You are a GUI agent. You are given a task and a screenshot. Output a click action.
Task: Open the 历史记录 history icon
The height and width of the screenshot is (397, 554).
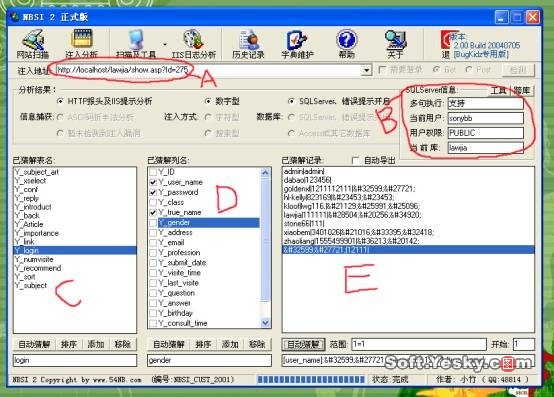click(248, 44)
